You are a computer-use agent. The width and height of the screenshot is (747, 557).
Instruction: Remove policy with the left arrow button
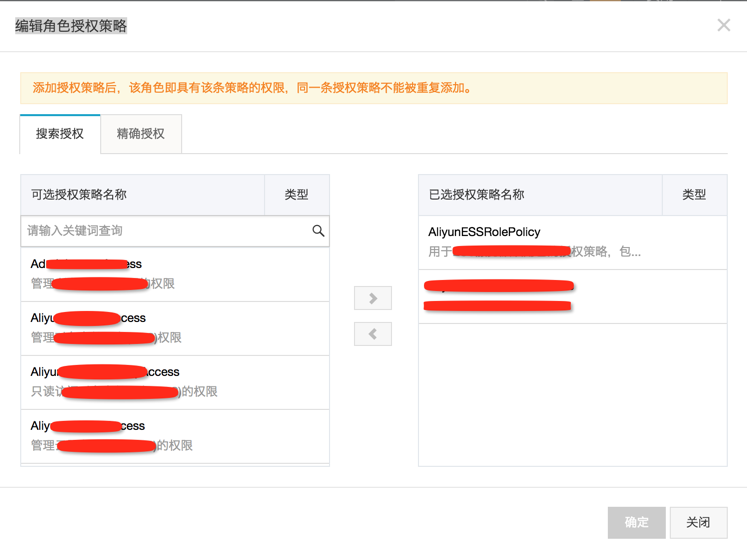tap(373, 334)
